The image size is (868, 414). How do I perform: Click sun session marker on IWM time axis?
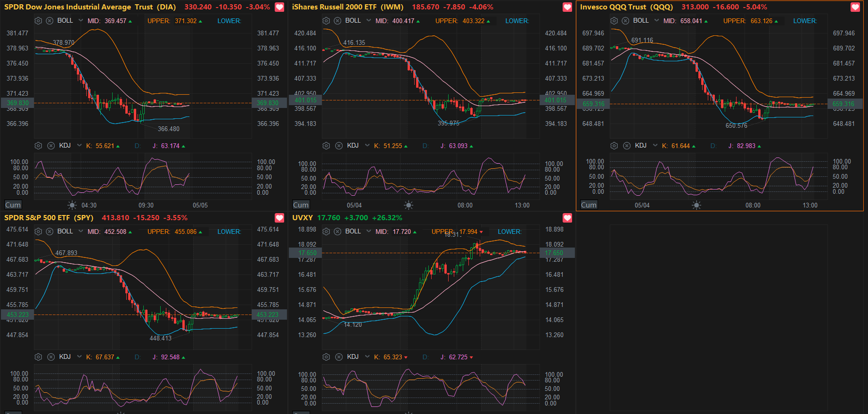tap(409, 205)
